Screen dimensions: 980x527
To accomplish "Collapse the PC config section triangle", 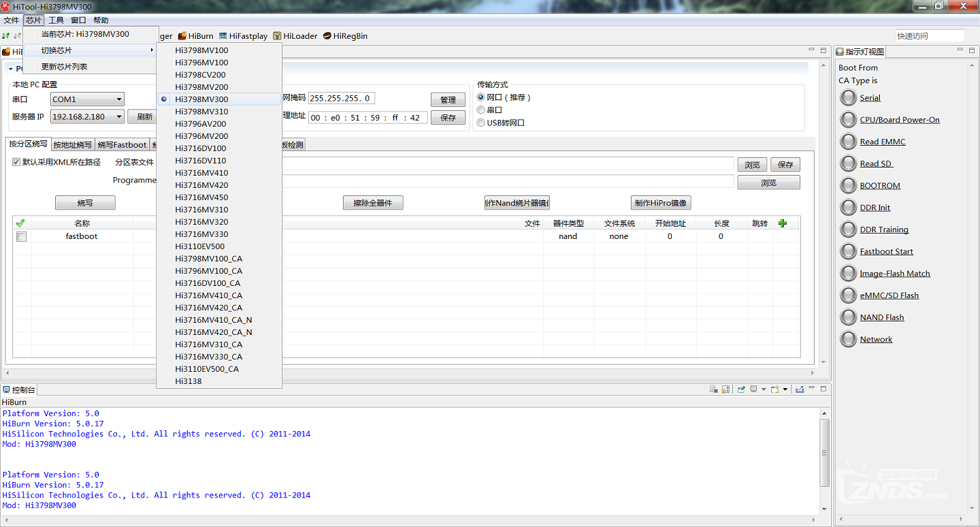I will pyautogui.click(x=11, y=68).
